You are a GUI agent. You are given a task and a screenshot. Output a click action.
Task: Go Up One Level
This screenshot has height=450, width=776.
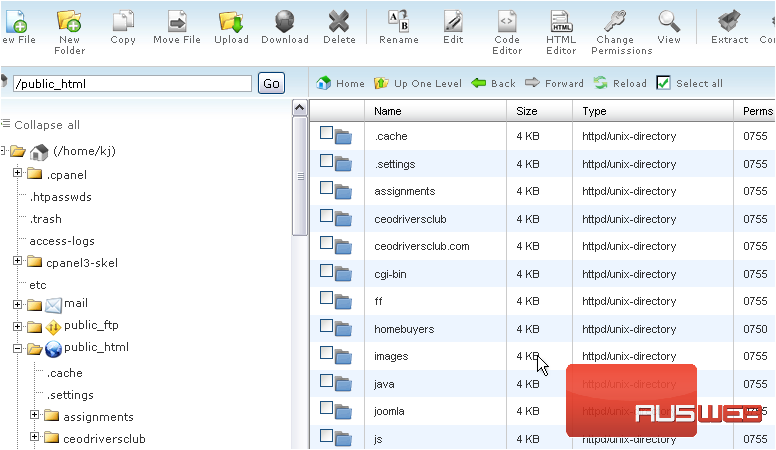coord(418,83)
